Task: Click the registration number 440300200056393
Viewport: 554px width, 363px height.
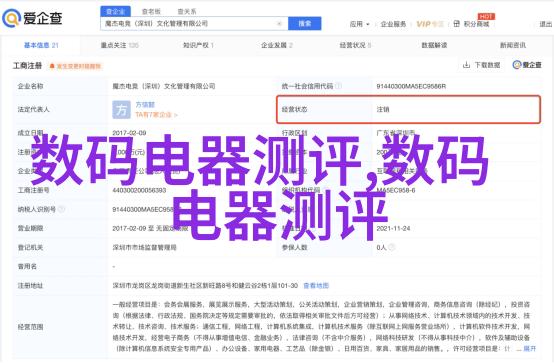Action: tap(139, 190)
